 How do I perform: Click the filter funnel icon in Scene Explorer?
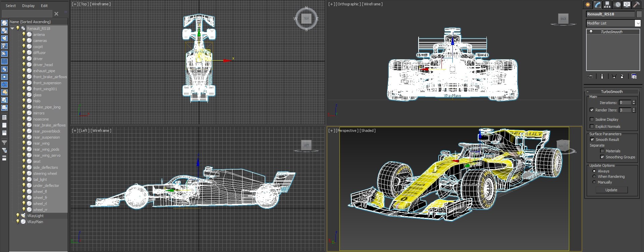tap(4, 143)
